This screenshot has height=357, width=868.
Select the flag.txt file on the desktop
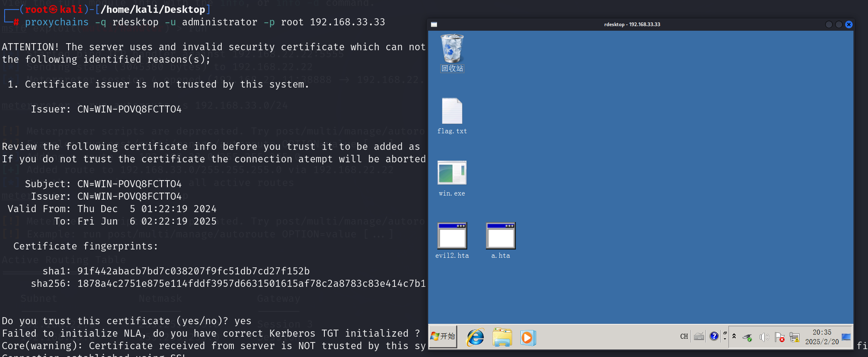452,116
